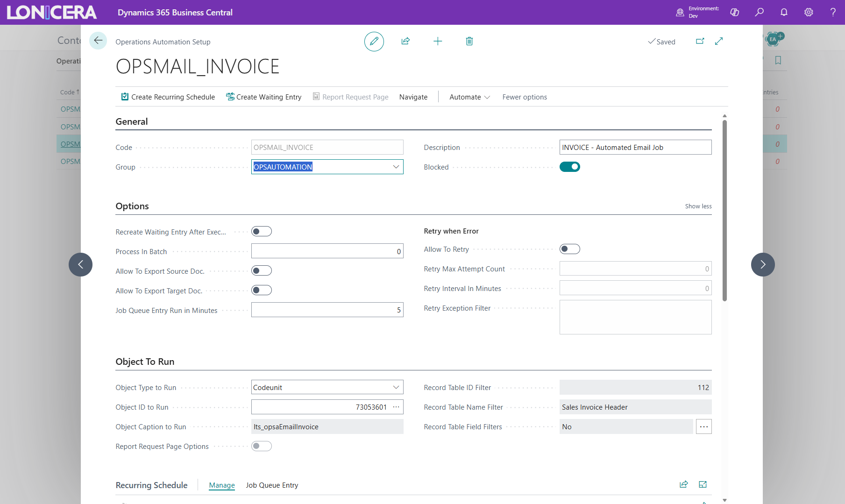Open Copilot icon in top bar
Viewport: 845px width, 504px height.
(735, 12)
